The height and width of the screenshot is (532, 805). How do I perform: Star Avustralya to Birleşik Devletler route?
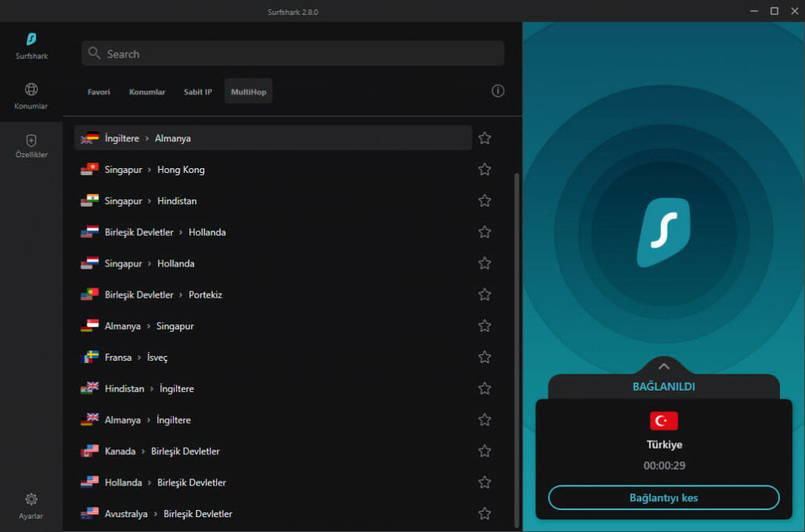pos(484,513)
